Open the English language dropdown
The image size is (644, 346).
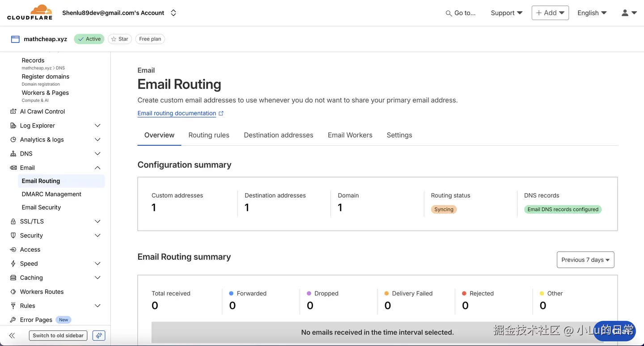click(x=592, y=13)
